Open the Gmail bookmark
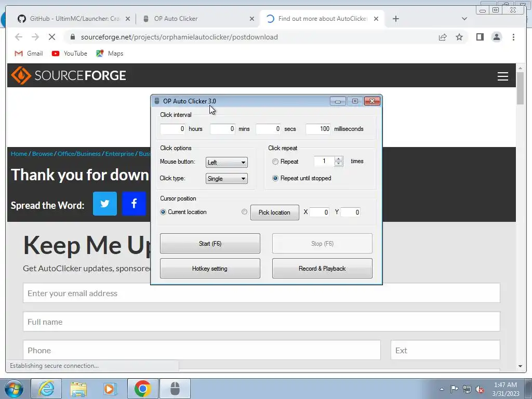 pos(29,54)
